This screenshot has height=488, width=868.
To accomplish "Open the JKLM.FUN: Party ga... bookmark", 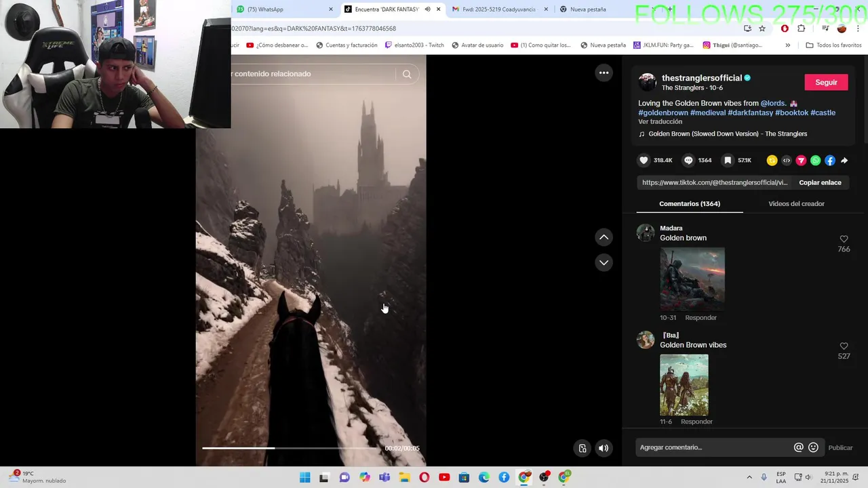I will (x=663, y=45).
